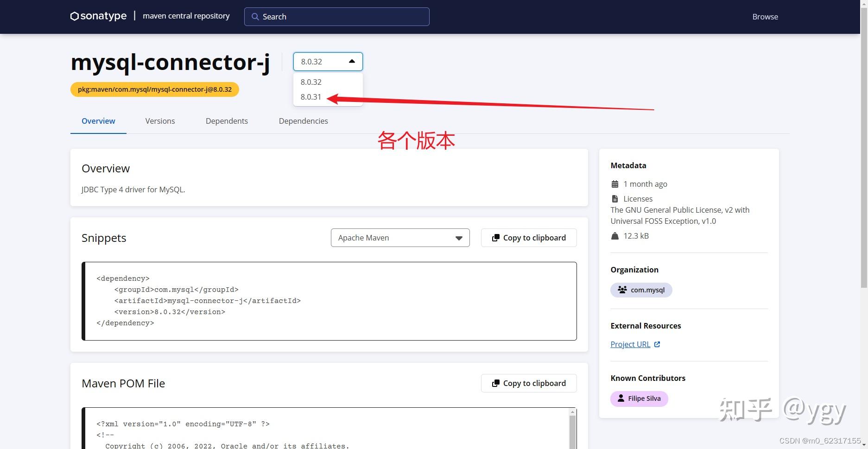Screen dimensions: 868x449
Task: Select version 8.0.31 from the dropdown list
Action: [x=310, y=97]
